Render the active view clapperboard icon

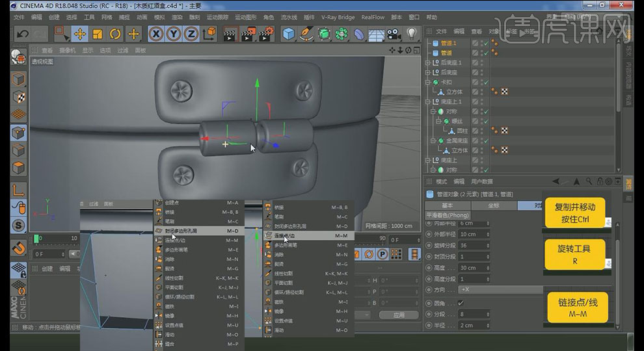coord(231,34)
